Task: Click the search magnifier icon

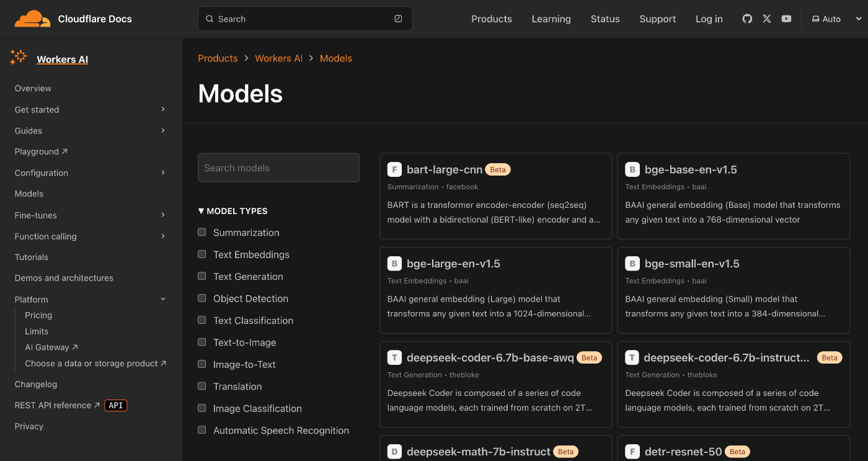Action: pos(210,19)
